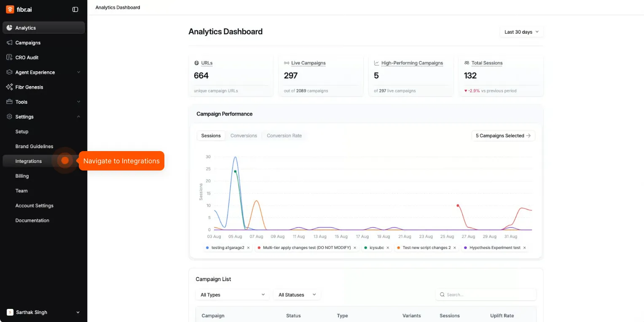644x322 pixels.
Task: Click the fibr.ai logo icon
Action: (10, 9)
